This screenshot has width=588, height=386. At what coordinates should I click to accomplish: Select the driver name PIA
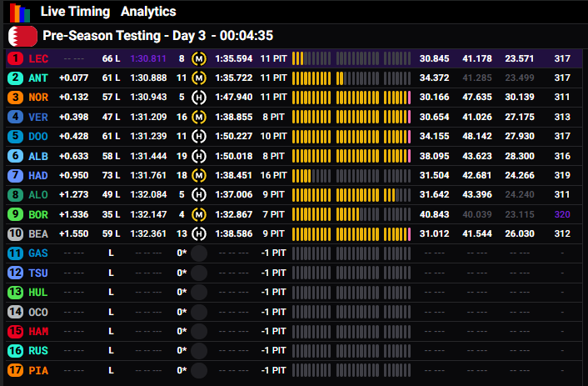point(38,371)
